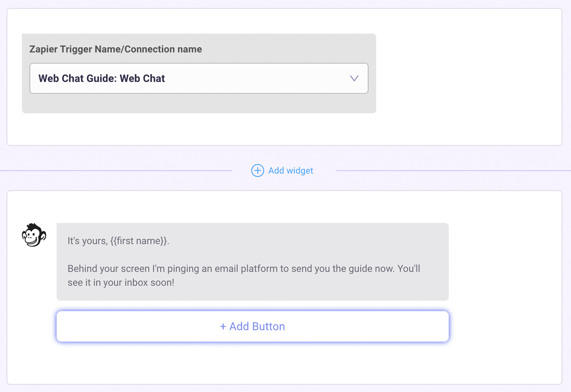Click the "Add widget" link text
The height and width of the screenshot is (392, 571).
(290, 170)
